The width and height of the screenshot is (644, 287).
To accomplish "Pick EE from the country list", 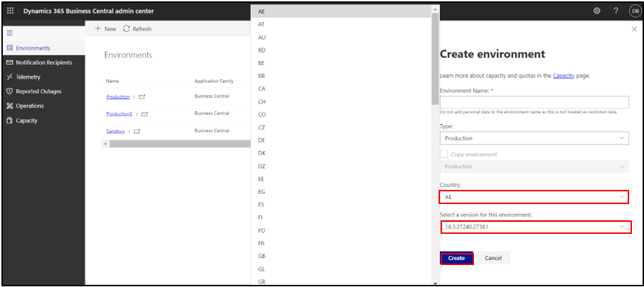I will click(341, 179).
